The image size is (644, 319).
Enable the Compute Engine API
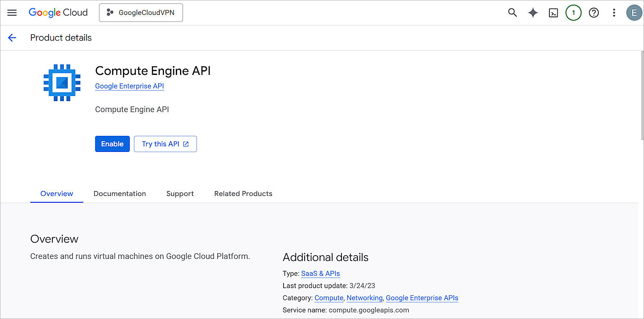112,144
